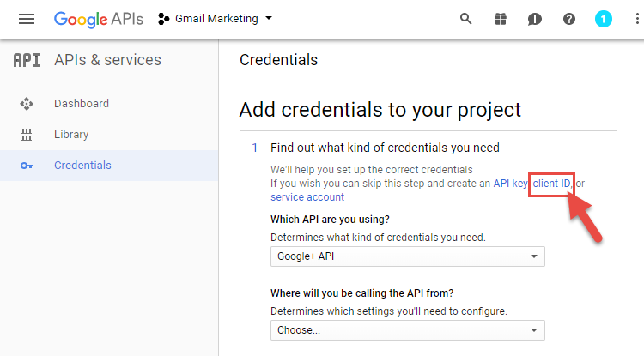This screenshot has width=644, height=356.
Task: Click the API key link
Action: click(x=510, y=184)
